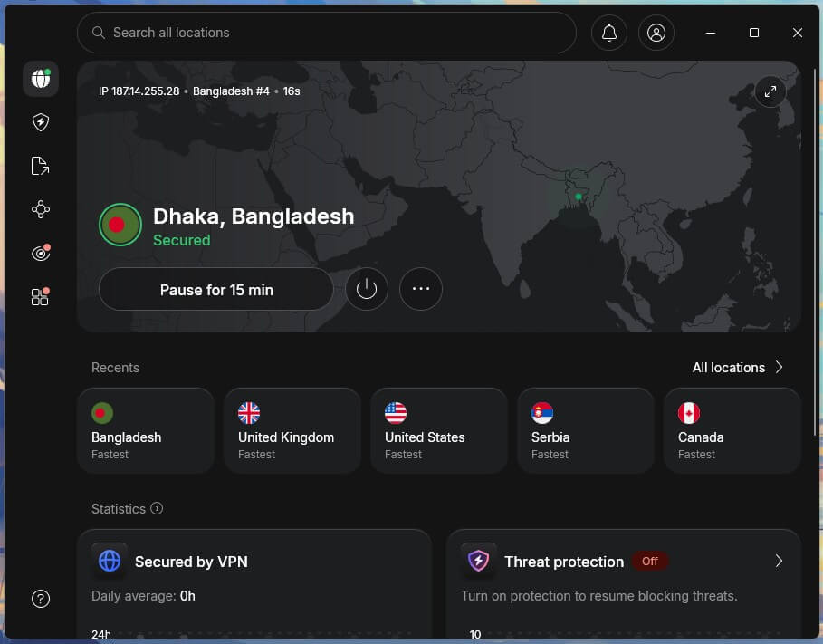This screenshot has width=823, height=644.
Task: Click the Statistics info icon
Action: [x=157, y=508]
